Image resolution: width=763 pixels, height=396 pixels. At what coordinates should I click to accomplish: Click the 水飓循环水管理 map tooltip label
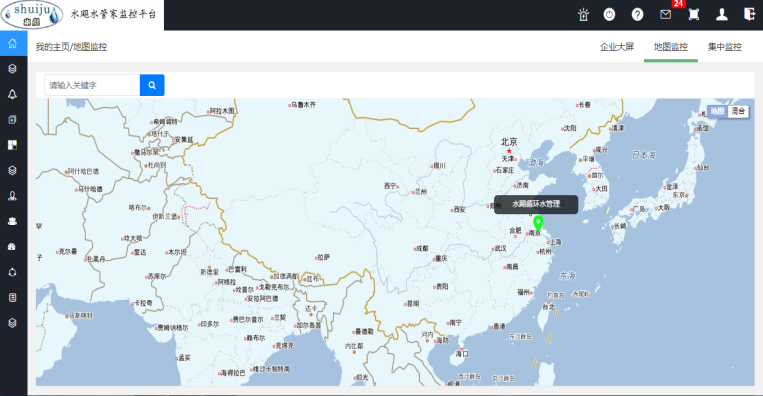[536, 204]
